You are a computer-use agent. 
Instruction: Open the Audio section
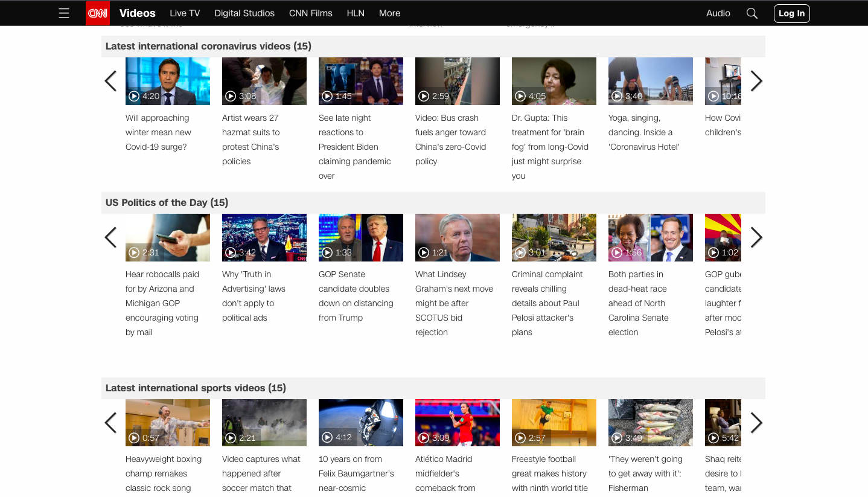tap(718, 13)
